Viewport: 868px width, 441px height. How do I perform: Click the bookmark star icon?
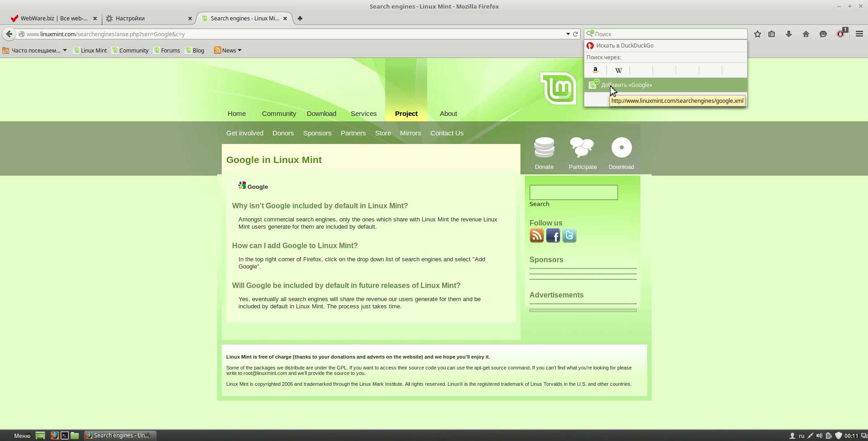click(x=757, y=34)
